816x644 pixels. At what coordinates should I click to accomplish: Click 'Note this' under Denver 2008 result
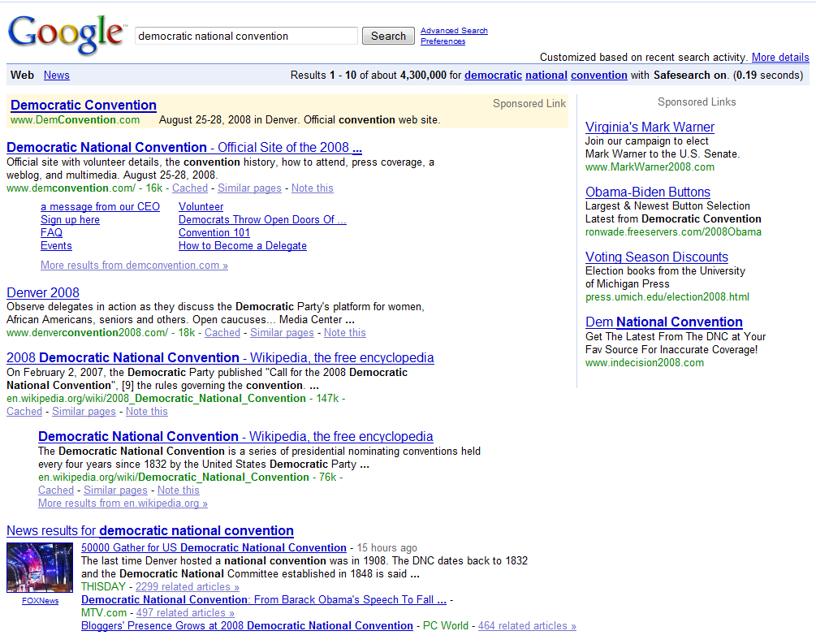click(344, 332)
